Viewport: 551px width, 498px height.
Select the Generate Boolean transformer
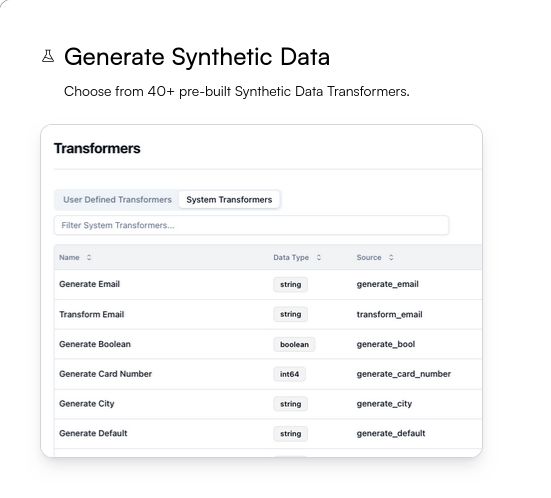tap(267, 344)
